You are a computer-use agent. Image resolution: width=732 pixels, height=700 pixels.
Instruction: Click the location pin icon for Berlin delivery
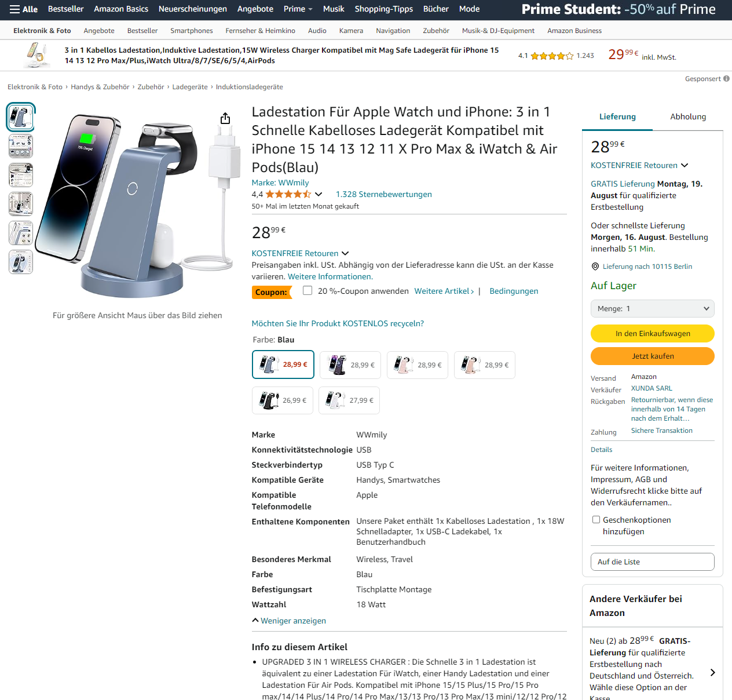pos(595,267)
